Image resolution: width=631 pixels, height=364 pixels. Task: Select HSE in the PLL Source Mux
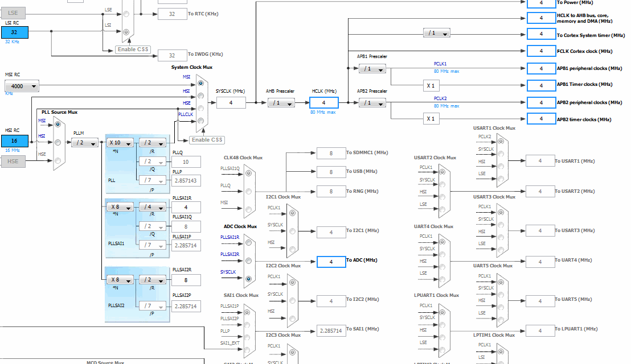pyautogui.click(x=58, y=160)
